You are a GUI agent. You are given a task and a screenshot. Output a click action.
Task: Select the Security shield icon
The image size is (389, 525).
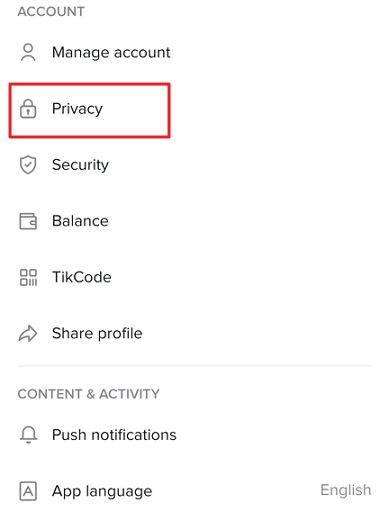coord(28,165)
